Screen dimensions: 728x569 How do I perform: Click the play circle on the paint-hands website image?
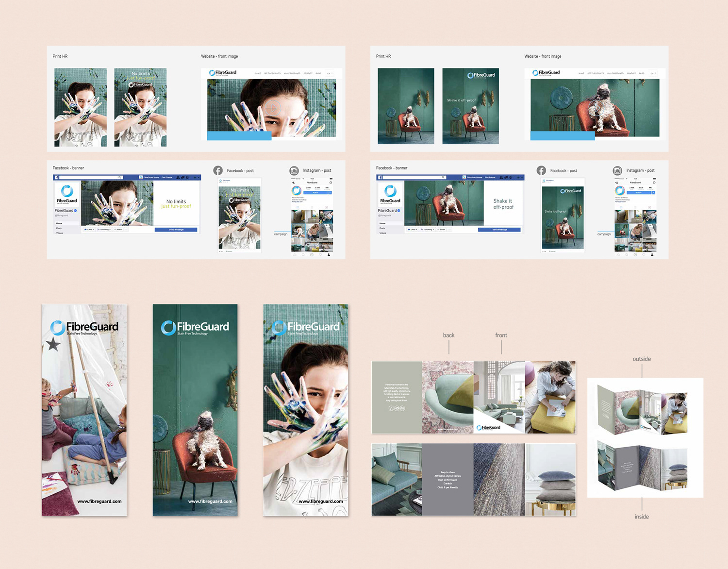(x=272, y=108)
